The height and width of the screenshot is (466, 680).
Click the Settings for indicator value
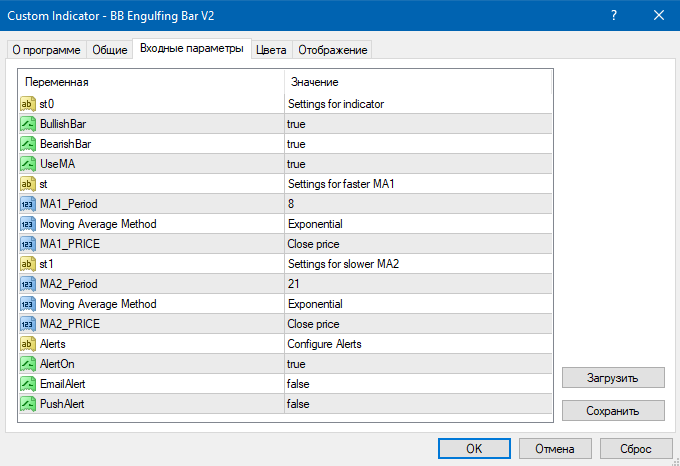coord(336,104)
